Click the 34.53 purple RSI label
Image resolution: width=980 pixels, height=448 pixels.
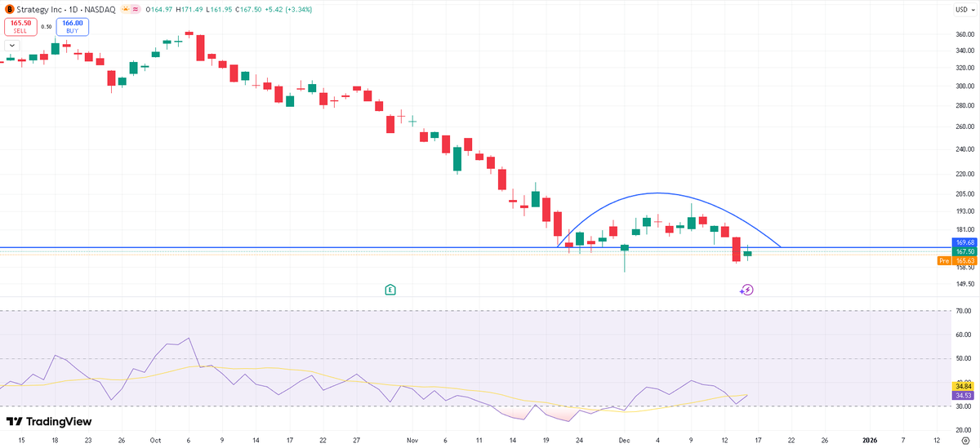point(964,395)
